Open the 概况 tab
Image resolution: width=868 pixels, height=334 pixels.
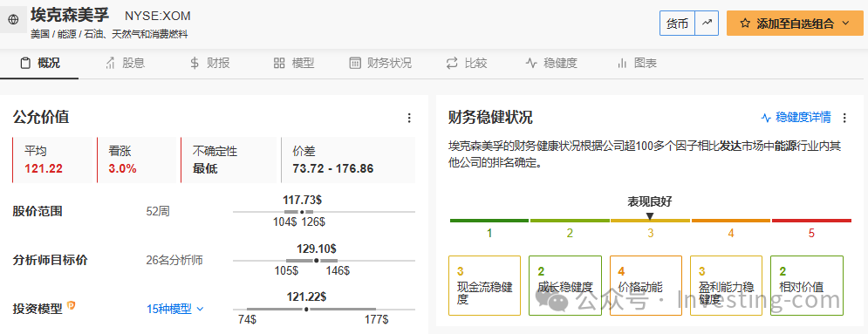(39, 63)
